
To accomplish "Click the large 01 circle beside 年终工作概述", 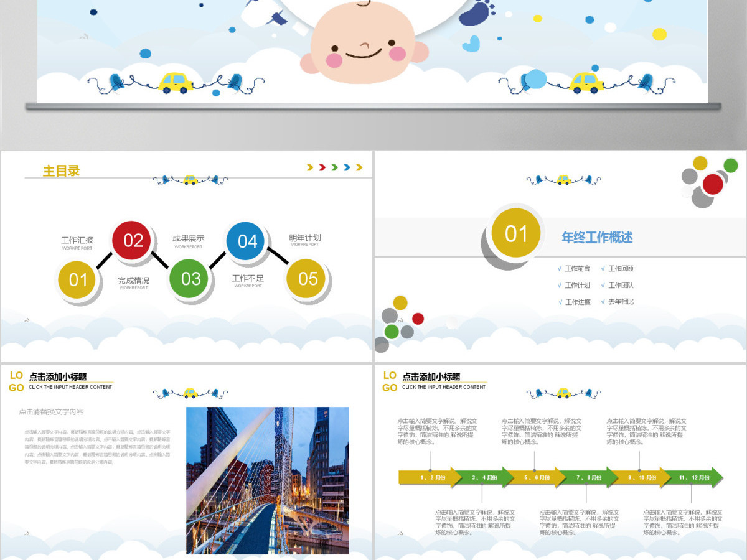I will click(516, 234).
